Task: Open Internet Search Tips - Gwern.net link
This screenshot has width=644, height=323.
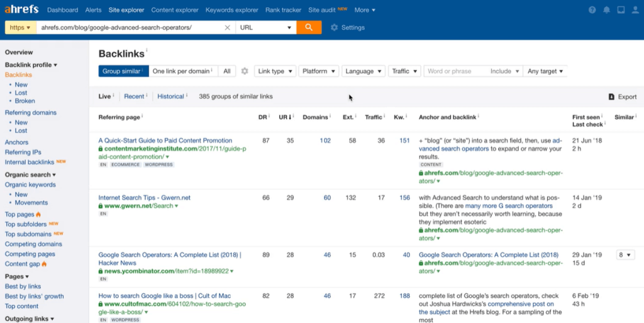Action: pyautogui.click(x=144, y=197)
